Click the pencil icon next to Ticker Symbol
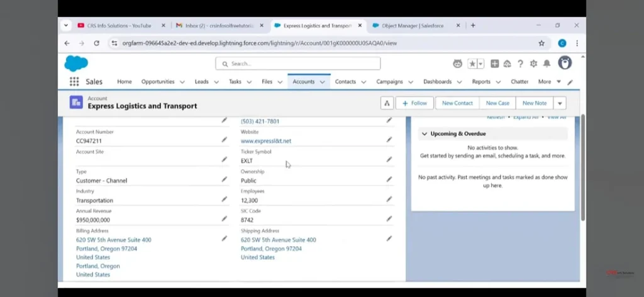Image resolution: width=644 pixels, height=297 pixels. coord(389,160)
